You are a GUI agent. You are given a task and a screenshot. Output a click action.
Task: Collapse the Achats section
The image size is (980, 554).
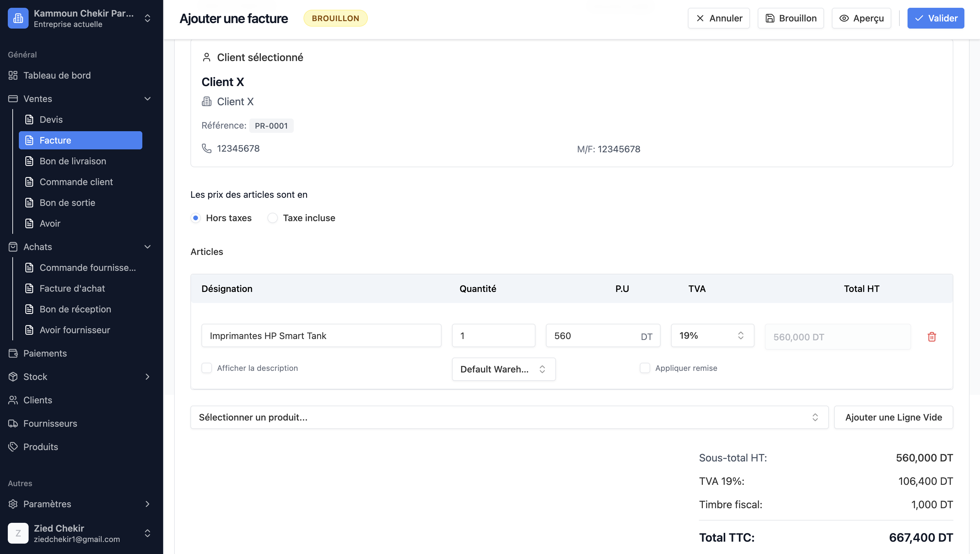pyautogui.click(x=148, y=246)
